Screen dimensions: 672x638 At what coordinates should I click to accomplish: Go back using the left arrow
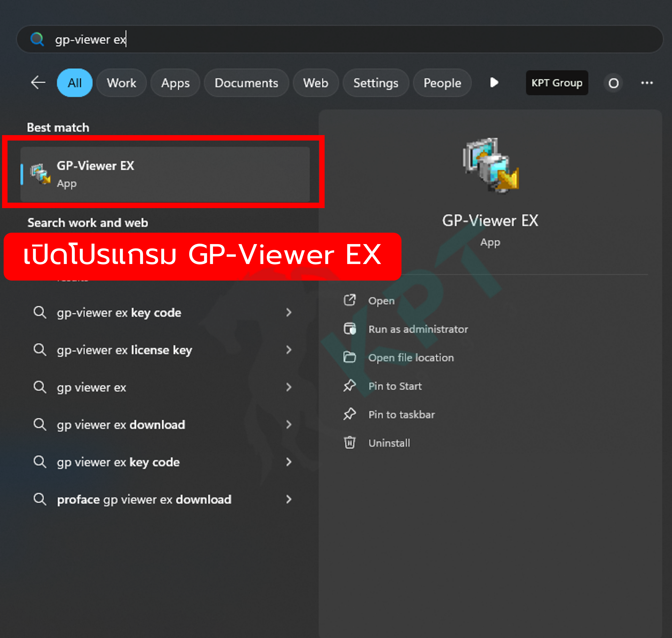[38, 83]
